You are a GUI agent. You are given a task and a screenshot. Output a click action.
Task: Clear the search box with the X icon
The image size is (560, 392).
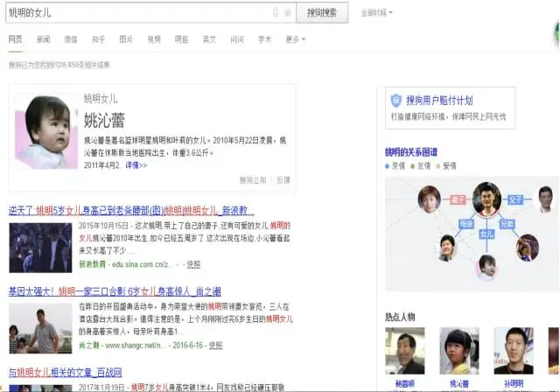[288, 13]
